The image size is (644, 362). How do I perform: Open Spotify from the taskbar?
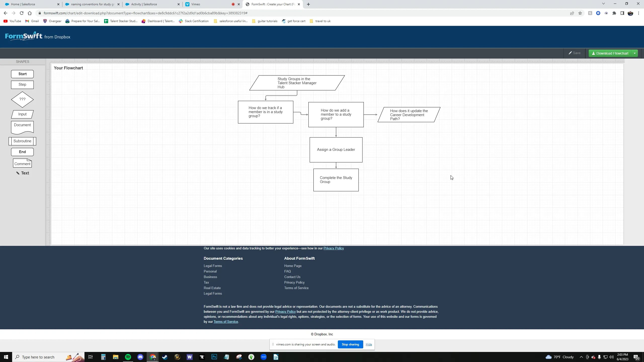128,357
